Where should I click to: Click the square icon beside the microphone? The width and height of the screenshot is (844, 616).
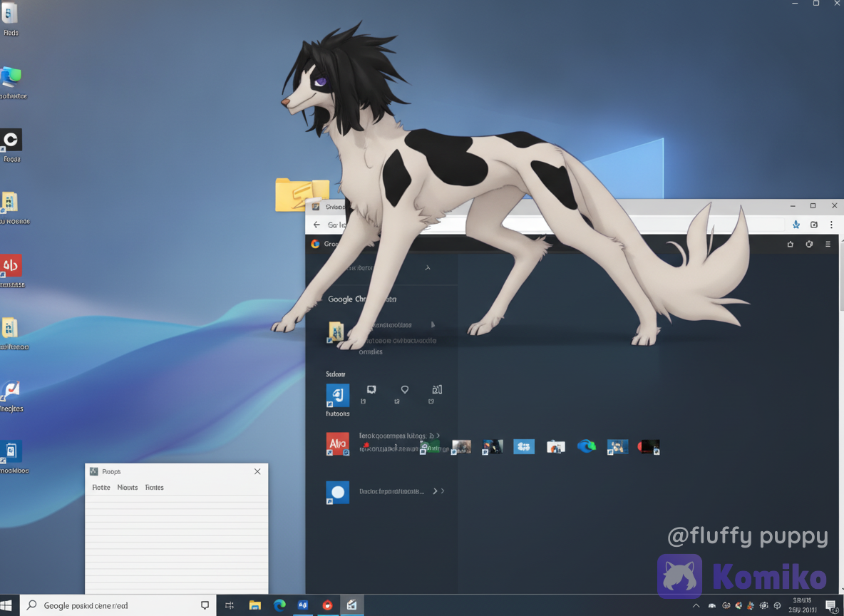[x=814, y=225]
